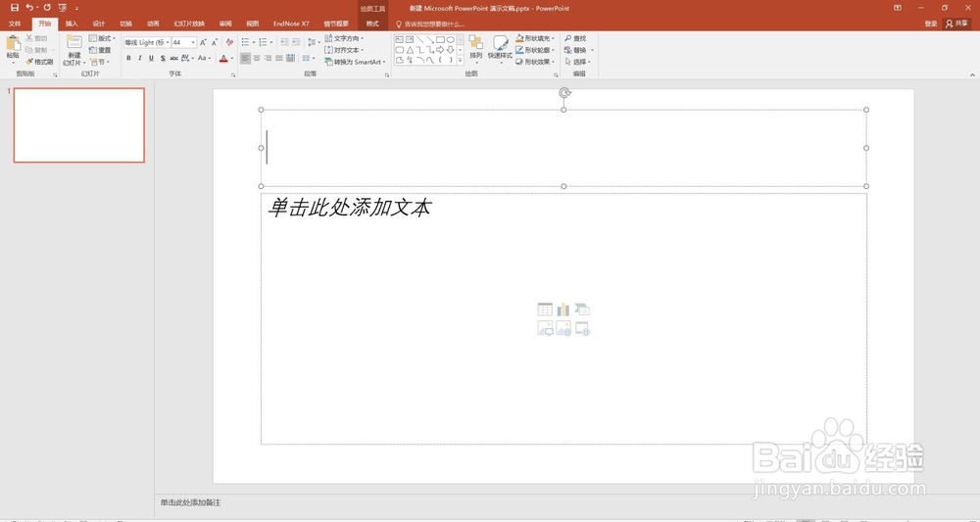Pick the triangle shape in the shapes gallery
This screenshot has height=522, width=980.
click(410, 50)
